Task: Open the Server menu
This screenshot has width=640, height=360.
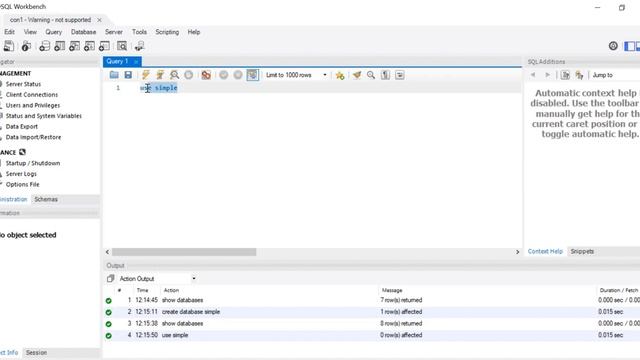Action: click(113, 32)
